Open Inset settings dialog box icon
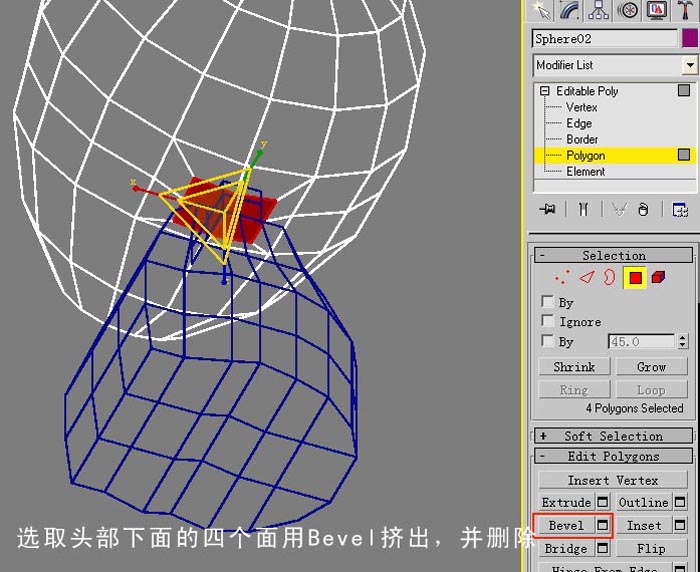Screen dimensions: 700x572 pyautogui.click(x=680, y=526)
